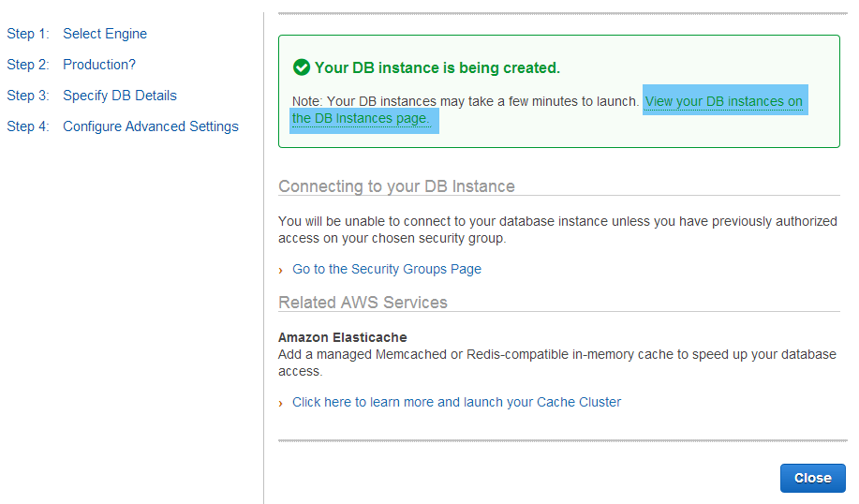Click the note about instances taking minutes to launch
Image resolution: width=859 pixels, height=504 pixels.
[466, 101]
